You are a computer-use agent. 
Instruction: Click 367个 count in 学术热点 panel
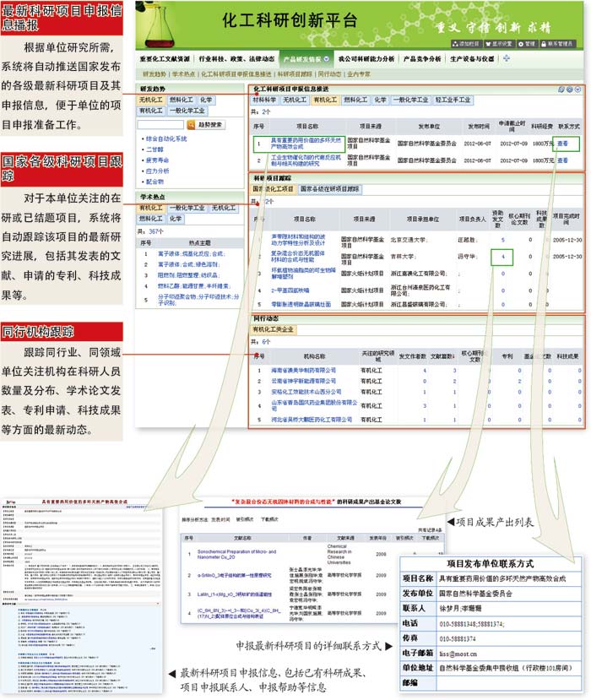(x=156, y=231)
